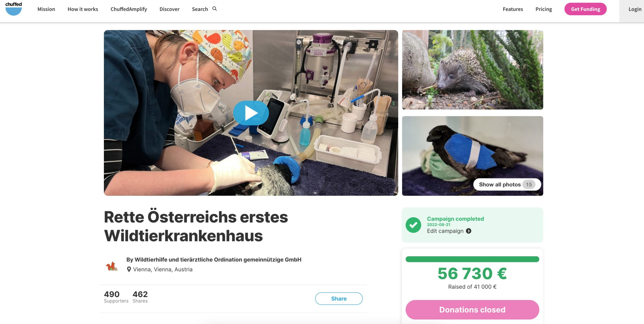Click the arrow icon beside Edit campaign
Viewport: 644px width, 324px height.
tap(468, 231)
